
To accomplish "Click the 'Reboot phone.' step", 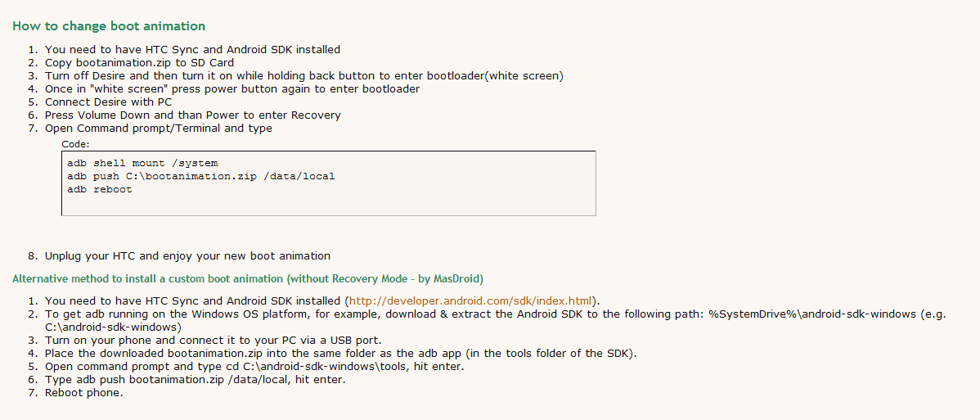I will point(84,393).
